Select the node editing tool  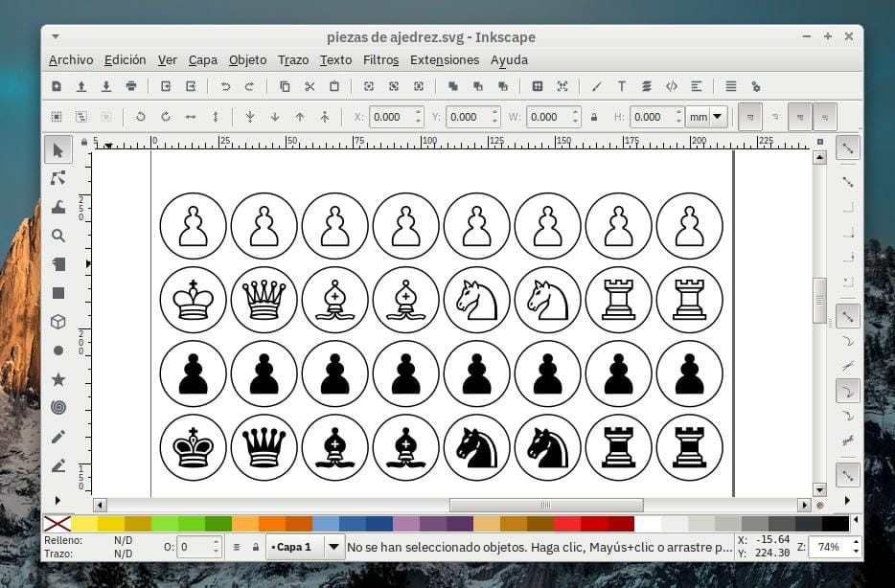tap(59, 177)
